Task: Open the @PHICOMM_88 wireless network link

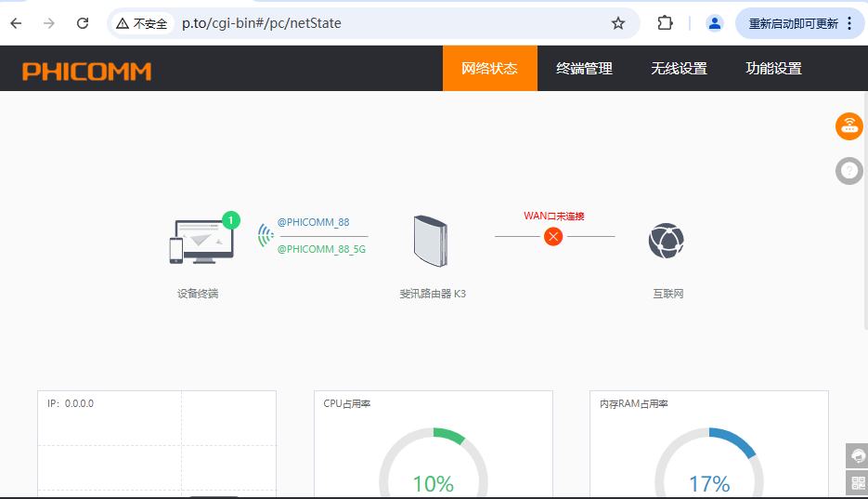Action: [x=314, y=222]
